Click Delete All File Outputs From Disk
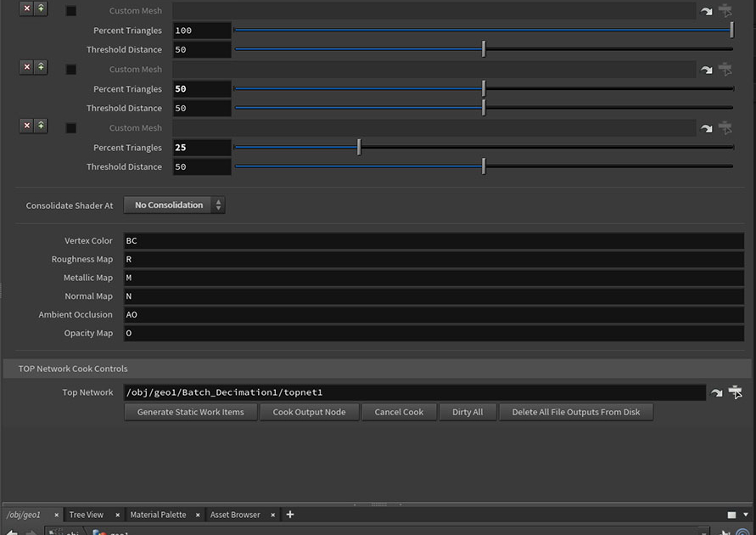This screenshot has width=756, height=535. click(576, 412)
